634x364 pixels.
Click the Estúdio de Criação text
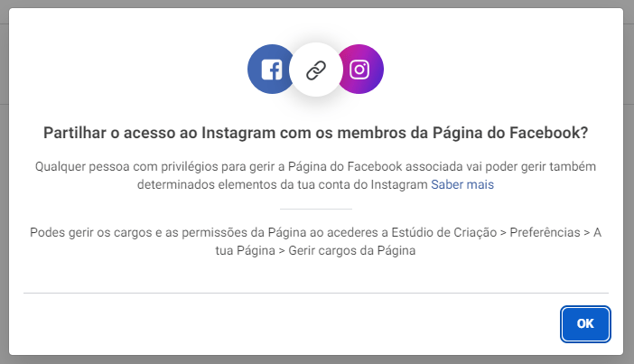(452, 232)
